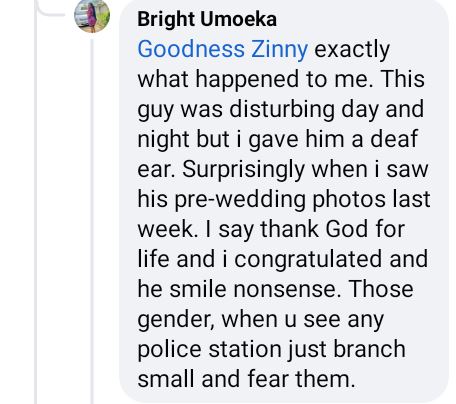456x404 pixels.
Task: Click the line 'night but i gave him a deaf'
Action: click(x=278, y=139)
